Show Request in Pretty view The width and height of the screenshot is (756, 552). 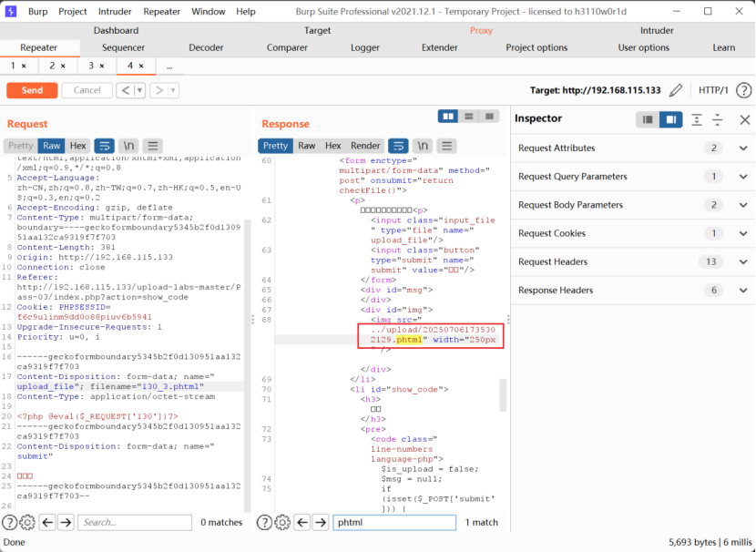click(20, 146)
